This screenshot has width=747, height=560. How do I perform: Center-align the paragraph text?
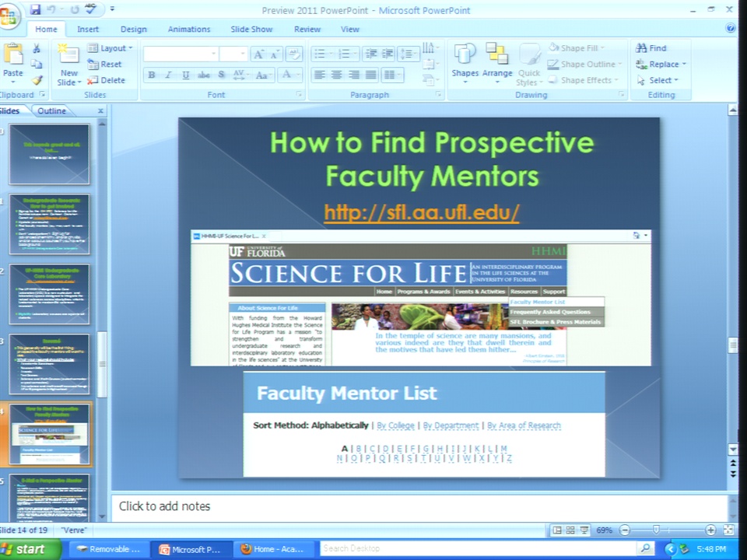coord(336,75)
